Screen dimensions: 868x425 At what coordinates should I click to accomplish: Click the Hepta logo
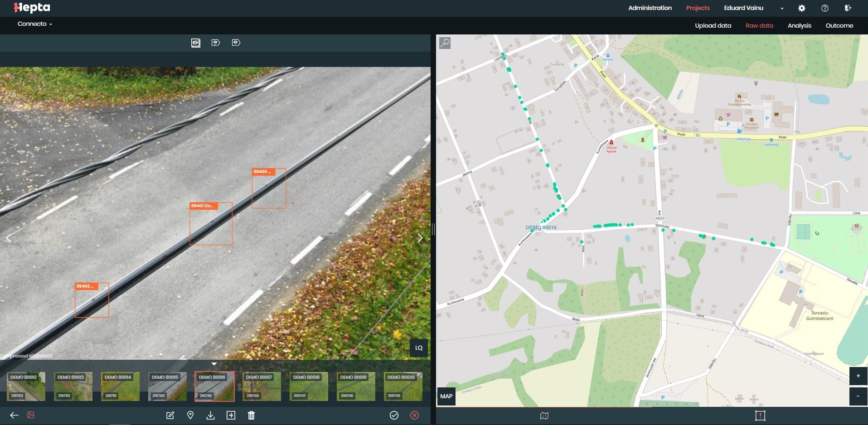point(32,8)
